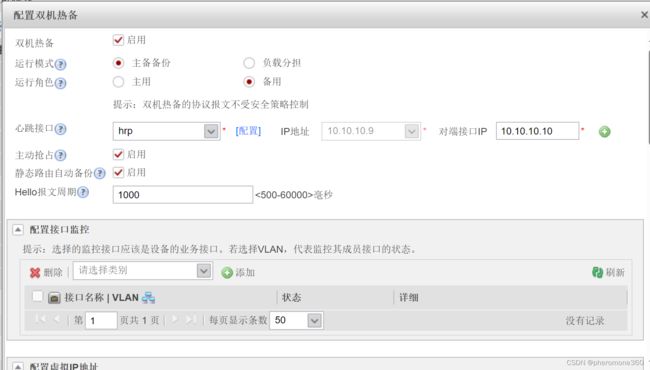Select 备用 running role

coord(249,82)
